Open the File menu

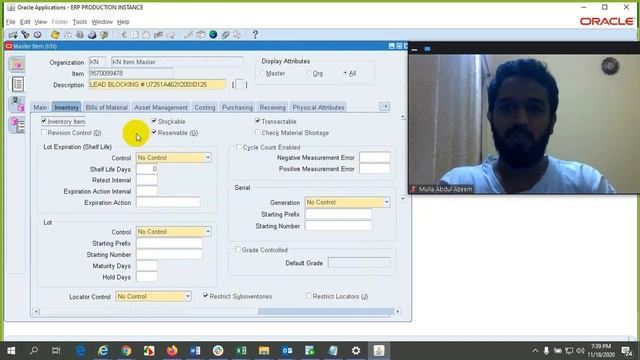10,22
